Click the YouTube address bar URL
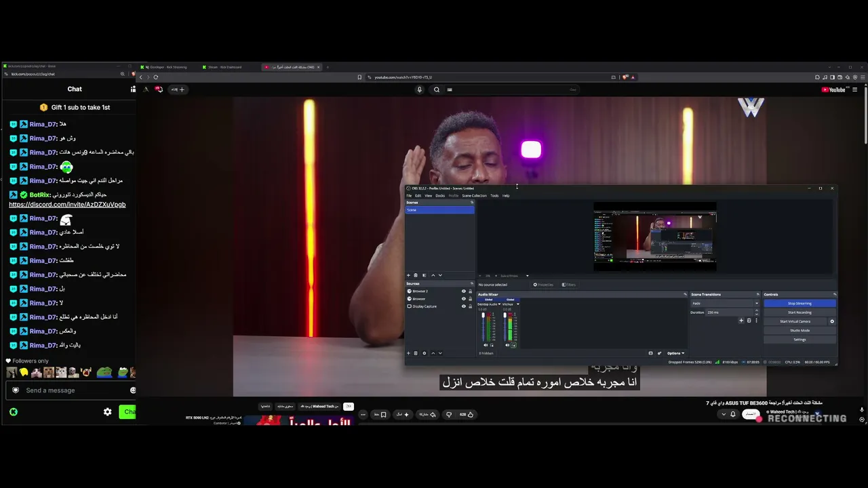Viewport: 868px width, 488px height. (403, 77)
